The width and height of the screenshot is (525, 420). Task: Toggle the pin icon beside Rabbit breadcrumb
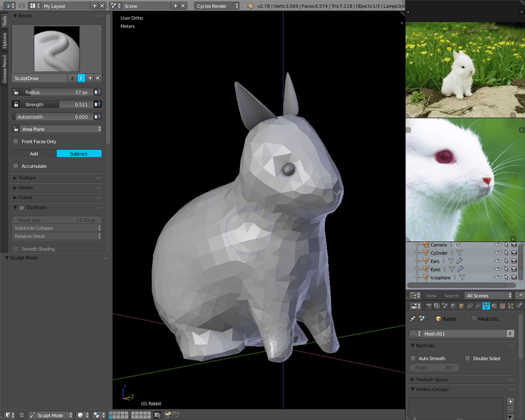(x=413, y=319)
